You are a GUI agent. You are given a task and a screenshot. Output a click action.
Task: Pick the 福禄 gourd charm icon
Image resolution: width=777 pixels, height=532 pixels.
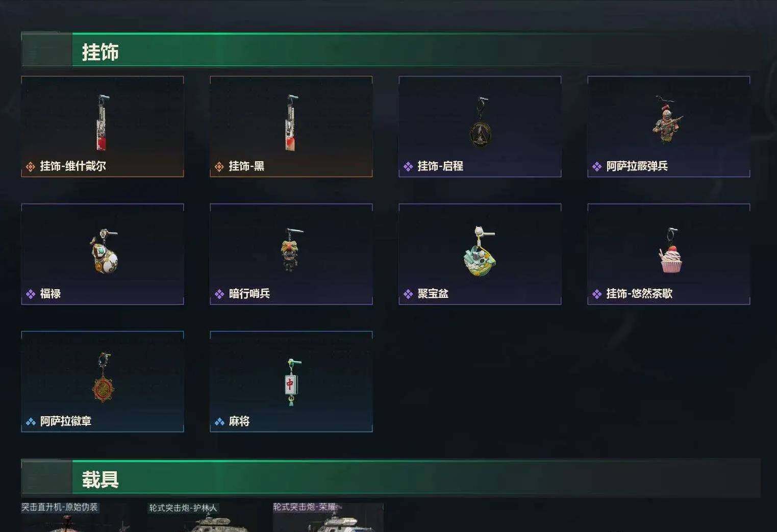[104, 251]
